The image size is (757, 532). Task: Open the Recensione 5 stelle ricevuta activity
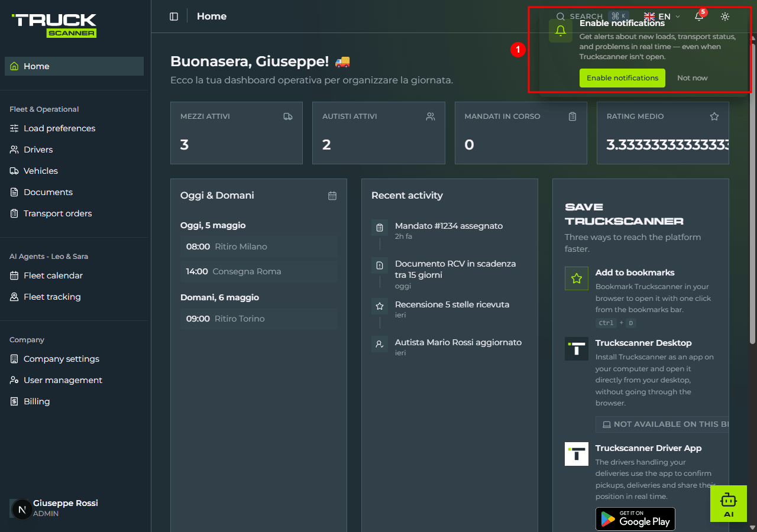[449, 309]
